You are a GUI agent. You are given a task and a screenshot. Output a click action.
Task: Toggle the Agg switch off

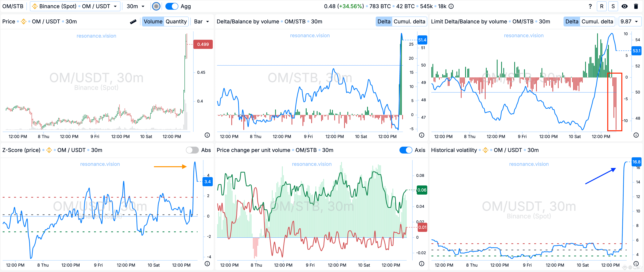[x=172, y=6]
